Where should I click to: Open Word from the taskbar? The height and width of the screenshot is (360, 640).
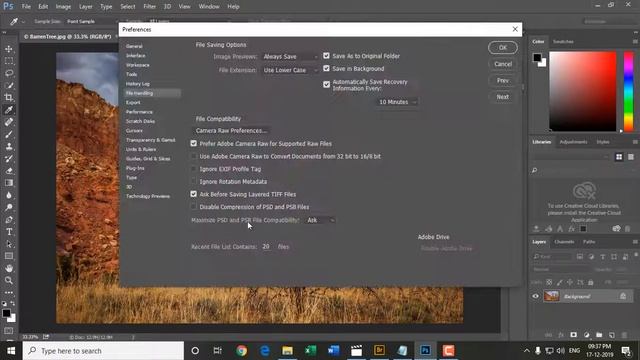click(x=333, y=351)
